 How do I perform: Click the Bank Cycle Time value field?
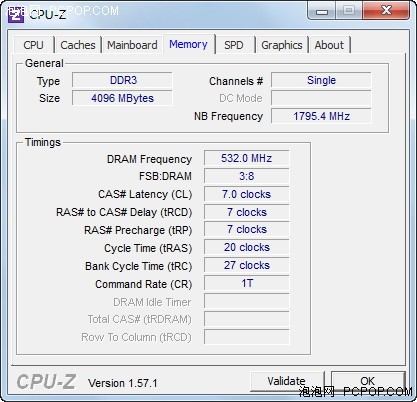coord(247,265)
